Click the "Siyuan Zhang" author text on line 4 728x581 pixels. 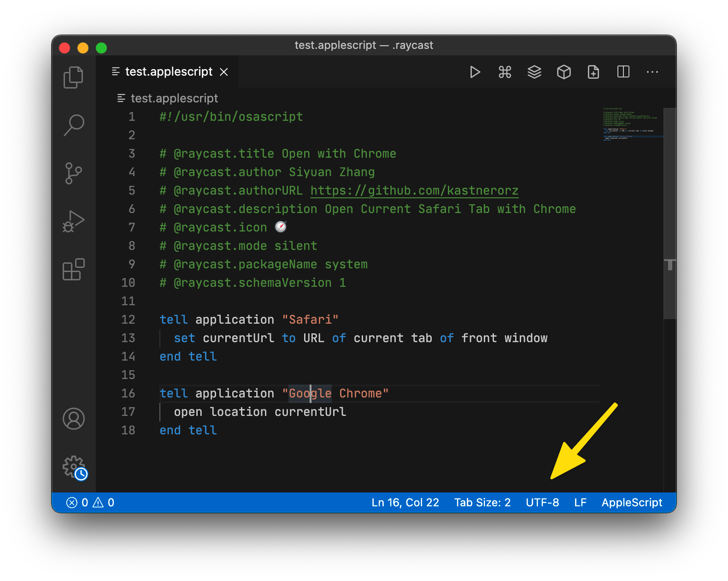pos(332,172)
